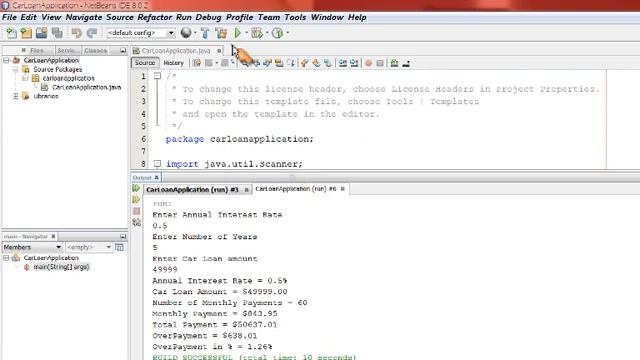The image size is (640, 360).
Task: Open the Navigate menu
Action: [x=84, y=17]
